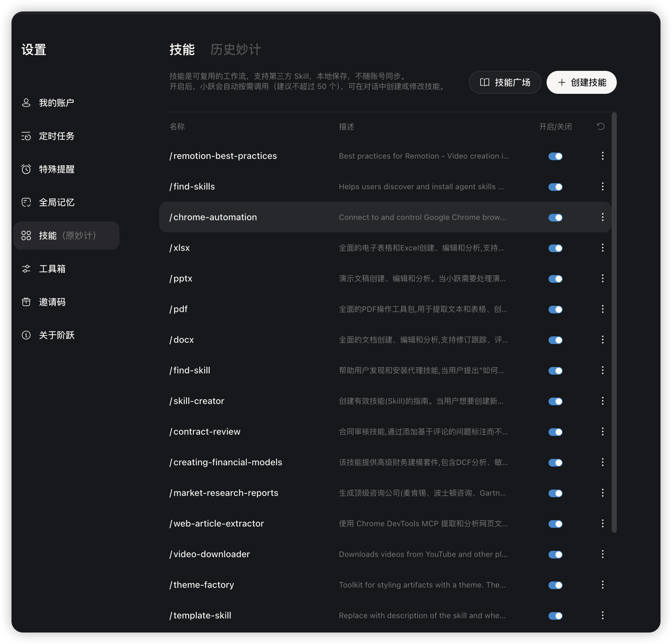Click the 关于阶跃 info icon
Viewport: 672px width, 644px height.
pyautogui.click(x=26, y=335)
